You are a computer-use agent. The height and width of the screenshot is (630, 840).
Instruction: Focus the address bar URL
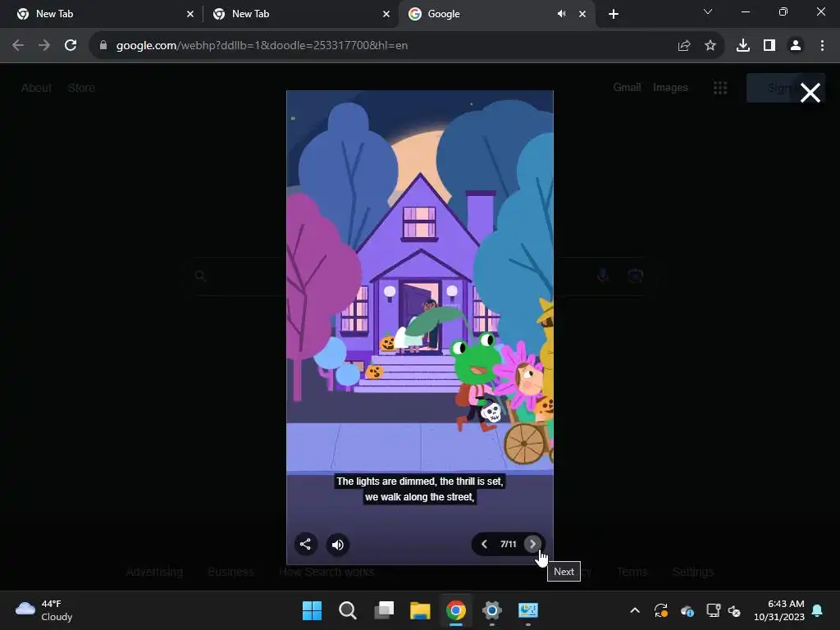point(262,46)
